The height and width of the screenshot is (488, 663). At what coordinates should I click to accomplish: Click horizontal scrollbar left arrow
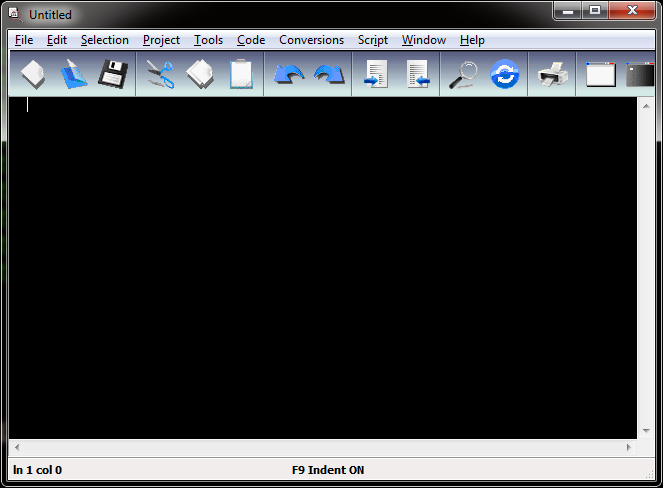pos(17,447)
